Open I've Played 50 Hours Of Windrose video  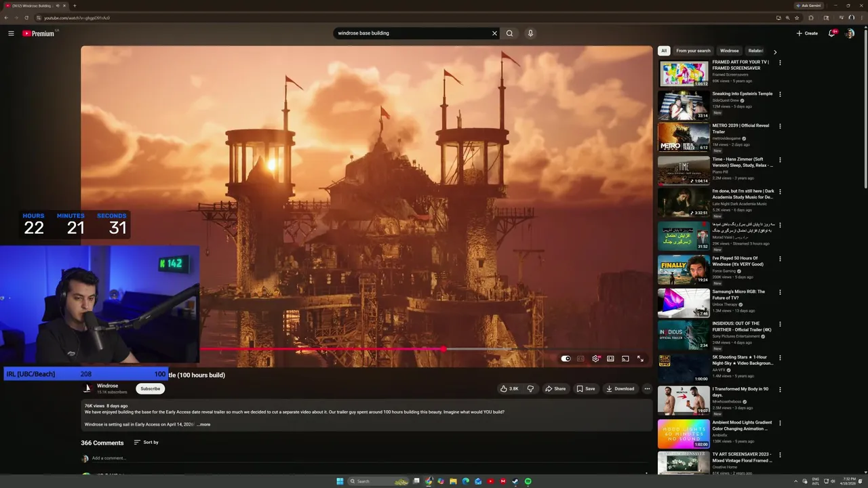738,261
